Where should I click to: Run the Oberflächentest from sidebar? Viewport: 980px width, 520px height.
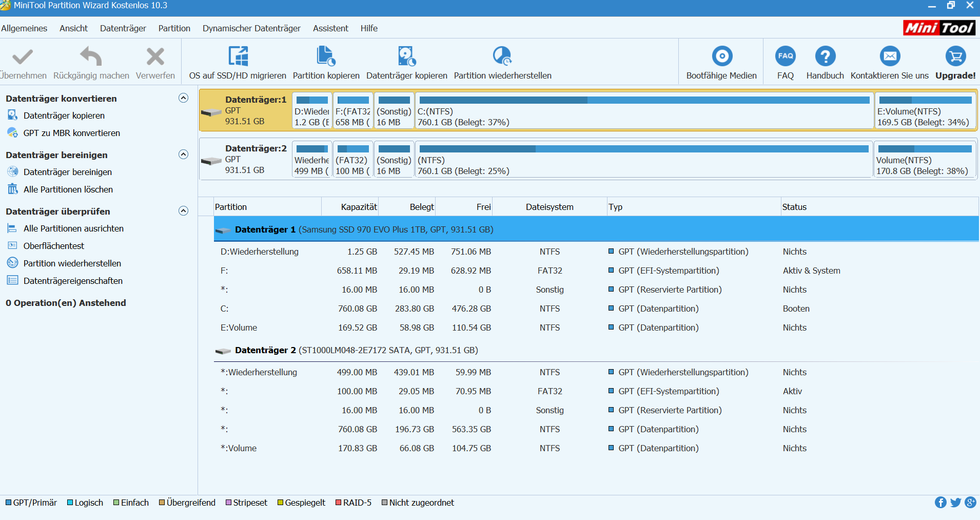pyautogui.click(x=54, y=246)
